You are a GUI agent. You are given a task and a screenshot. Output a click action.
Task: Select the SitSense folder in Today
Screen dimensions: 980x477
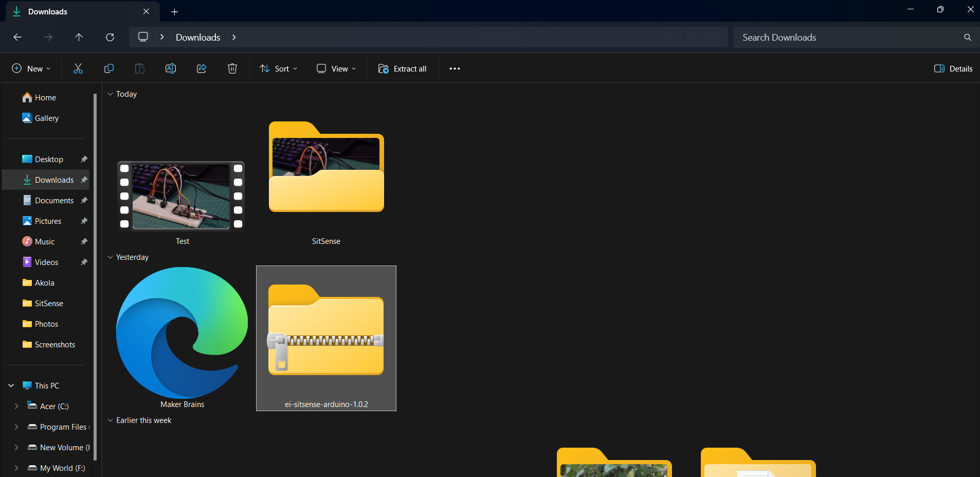(x=326, y=166)
